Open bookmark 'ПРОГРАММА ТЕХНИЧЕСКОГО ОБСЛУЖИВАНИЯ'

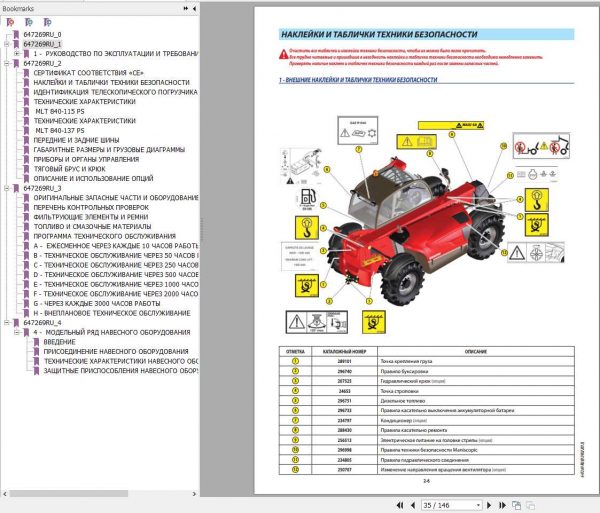(x=104, y=236)
